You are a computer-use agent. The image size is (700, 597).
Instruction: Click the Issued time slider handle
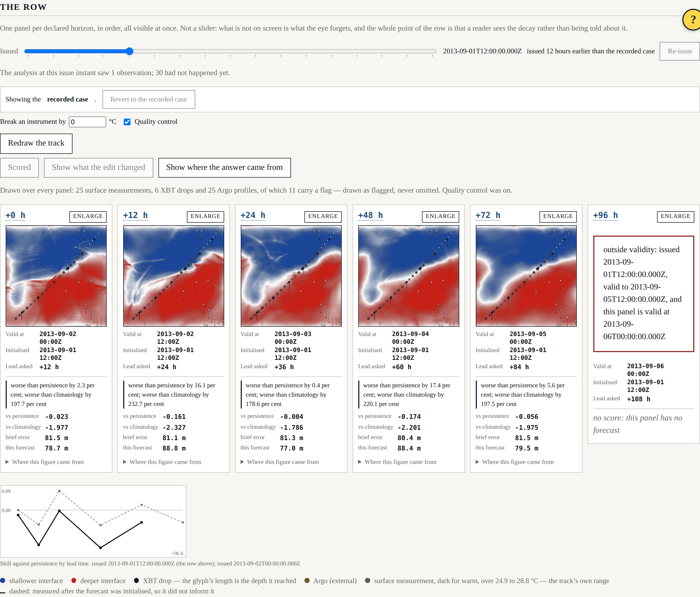[129, 51]
